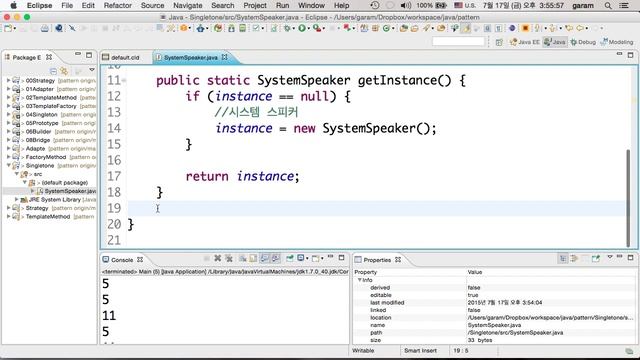Minimize the Package Explorer panel
640x360 pixels.
(x=78, y=54)
